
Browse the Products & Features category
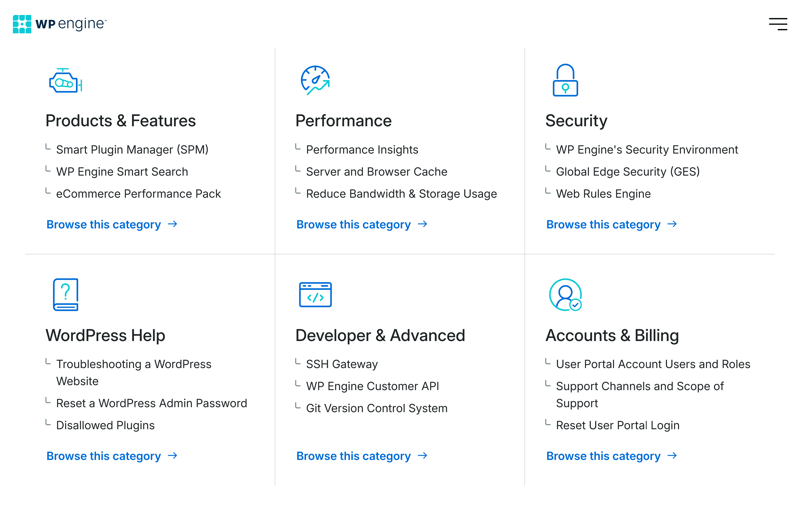pos(112,224)
